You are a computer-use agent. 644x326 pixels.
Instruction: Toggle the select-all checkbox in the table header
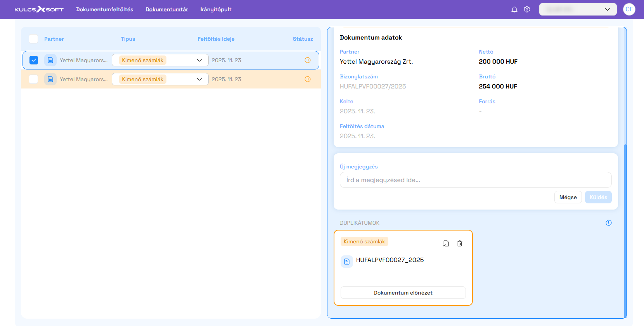click(x=34, y=39)
